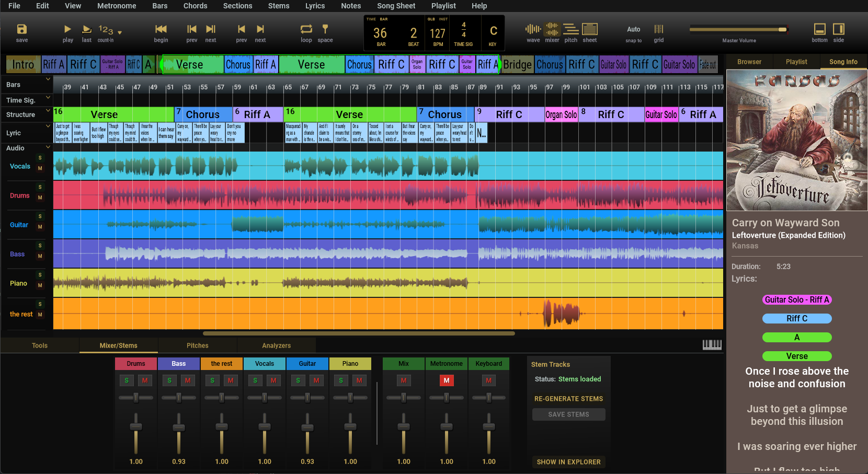
Task: Open the piano keyboard icon
Action: click(x=712, y=344)
